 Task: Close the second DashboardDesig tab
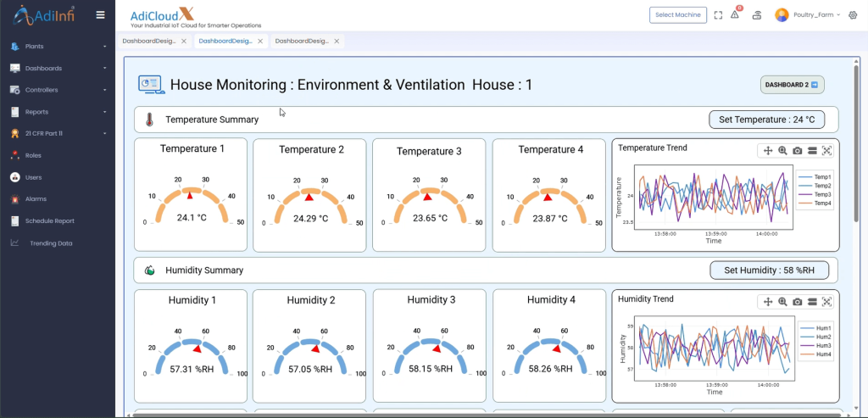pyautogui.click(x=260, y=42)
